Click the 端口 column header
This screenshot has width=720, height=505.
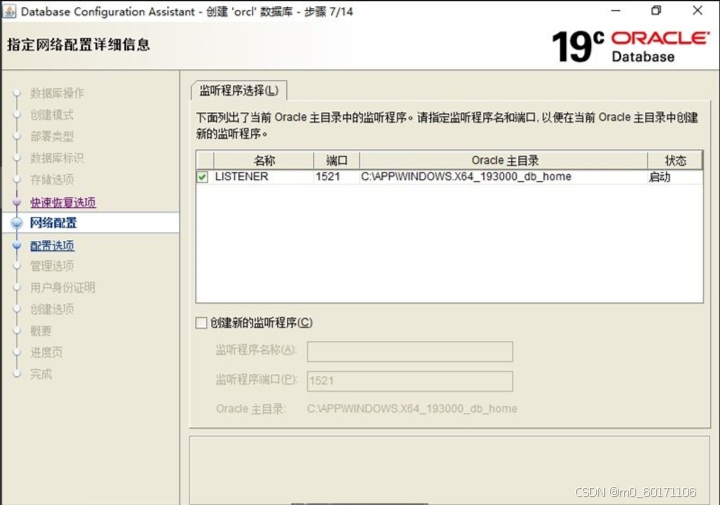click(x=336, y=160)
